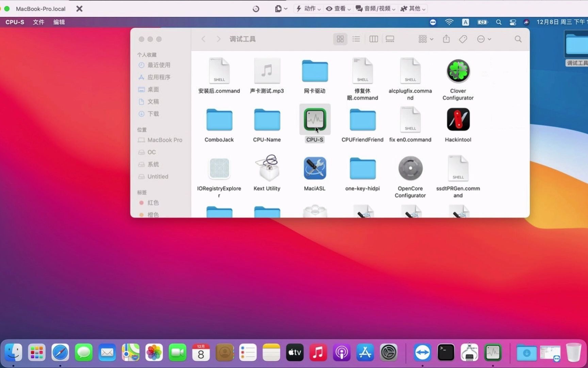Open Spotlight search in menu bar
The width and height of the screenshot is (588, 368).
(499, 22)
